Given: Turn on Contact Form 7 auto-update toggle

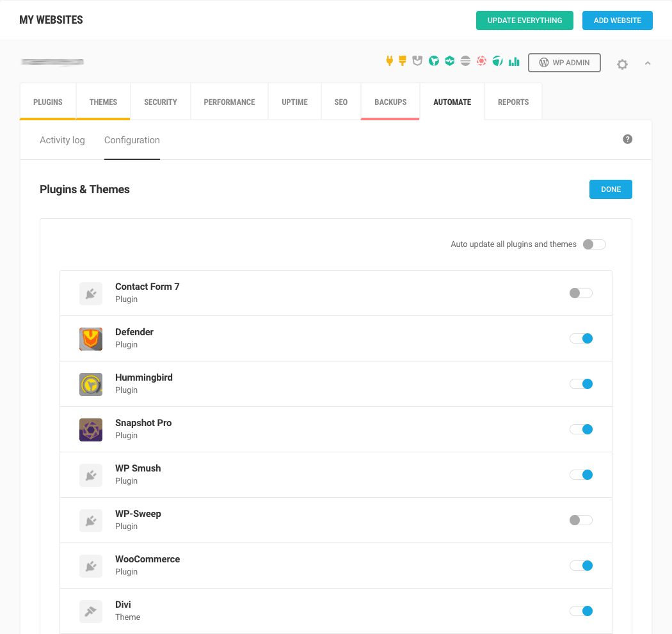Looking at the screenshot, I should (580, 293).
